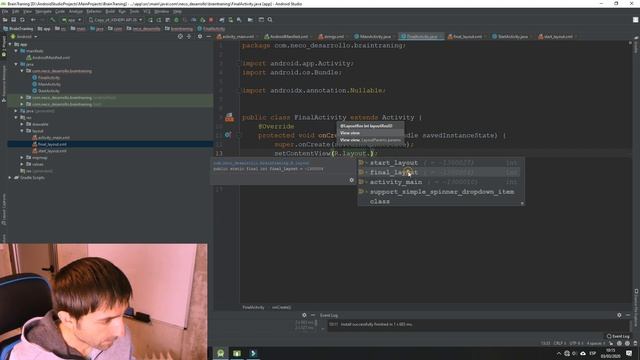
Task: Click the Make Project hammer icon
Action: (53, 20)
